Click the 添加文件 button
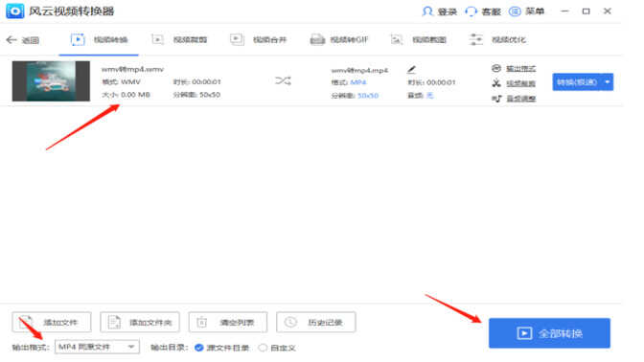 52,322
